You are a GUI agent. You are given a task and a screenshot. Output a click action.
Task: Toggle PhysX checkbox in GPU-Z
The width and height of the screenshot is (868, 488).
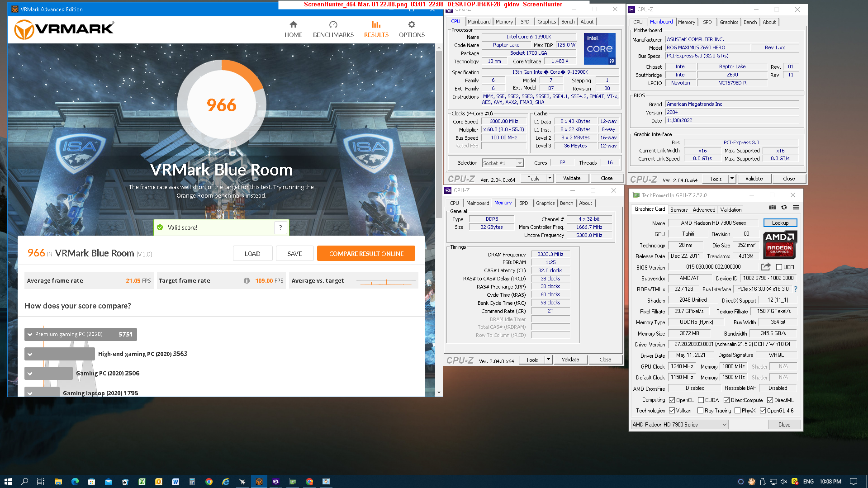coord(738,410)
